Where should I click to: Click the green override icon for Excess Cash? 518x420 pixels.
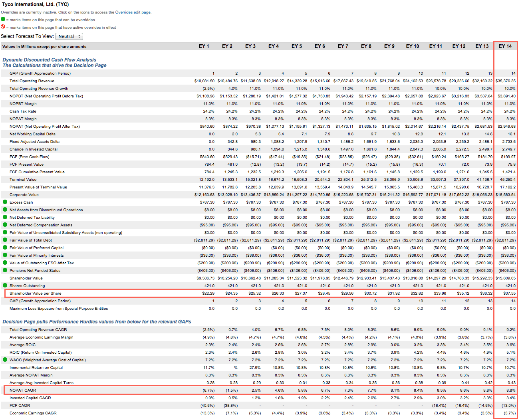(5, 202)
